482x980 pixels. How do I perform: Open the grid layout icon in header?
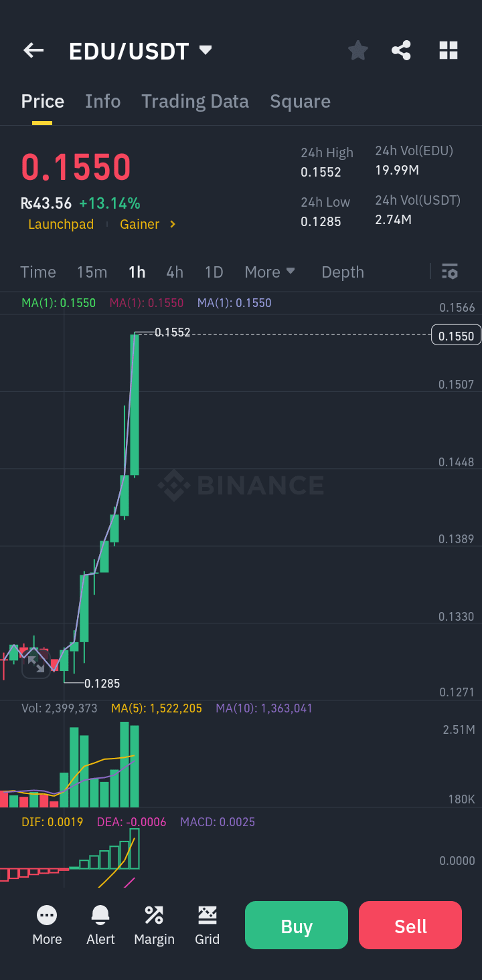click(x=448, y=51)
